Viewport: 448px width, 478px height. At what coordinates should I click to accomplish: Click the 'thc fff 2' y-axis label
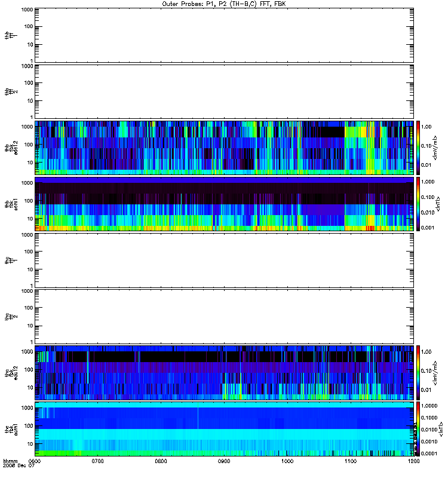coord(11,317)
